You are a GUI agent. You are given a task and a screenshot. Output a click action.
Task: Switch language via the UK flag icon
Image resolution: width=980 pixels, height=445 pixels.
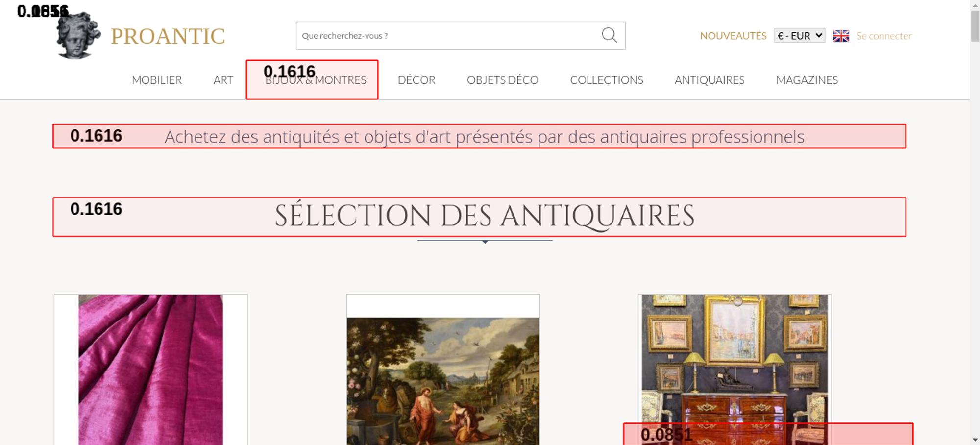[x=841, y=36]
